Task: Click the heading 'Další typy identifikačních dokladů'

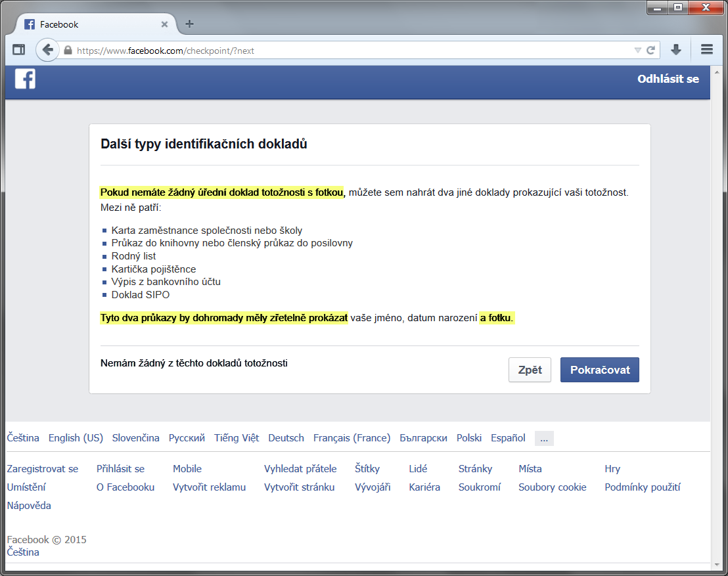Action: point(204,144)
